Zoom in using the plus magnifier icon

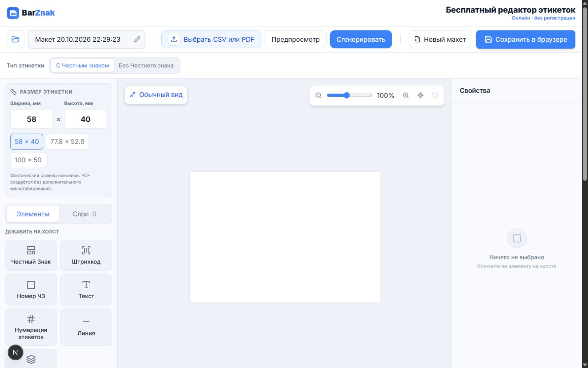click(406, 95)
